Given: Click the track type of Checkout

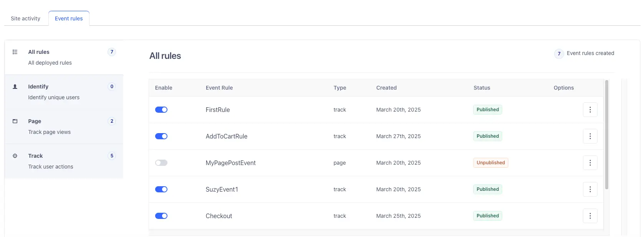Looking at the screenshot, I should tap(340, 216).
